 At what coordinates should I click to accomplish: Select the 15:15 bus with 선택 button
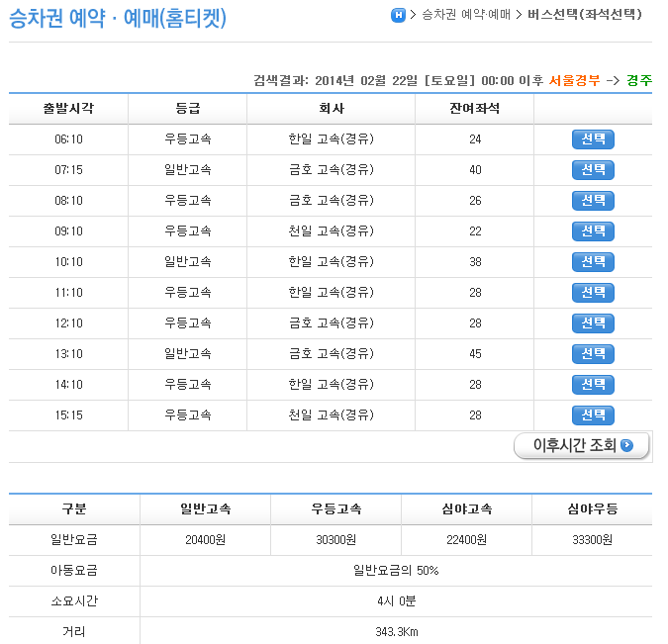coord(593,415)
